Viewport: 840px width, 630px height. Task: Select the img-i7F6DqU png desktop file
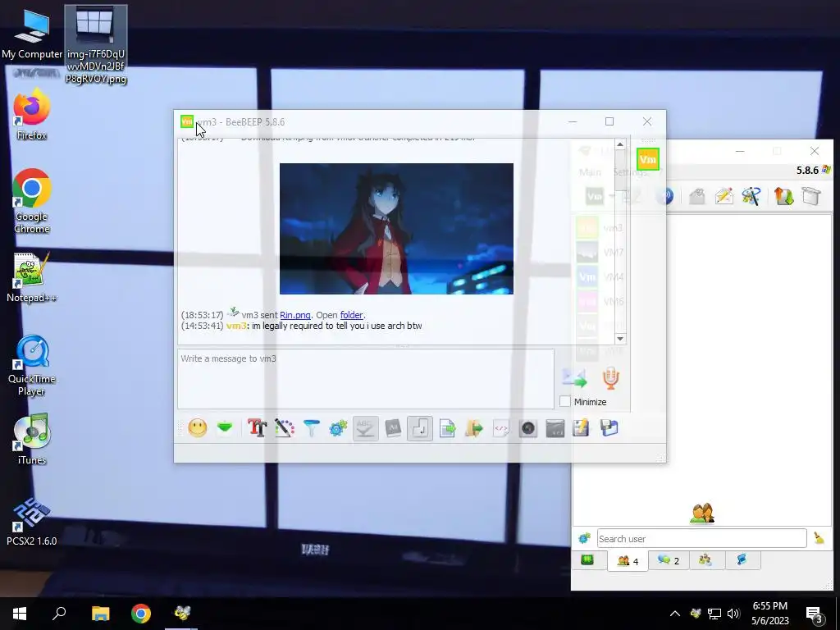[x=95, y=46]
